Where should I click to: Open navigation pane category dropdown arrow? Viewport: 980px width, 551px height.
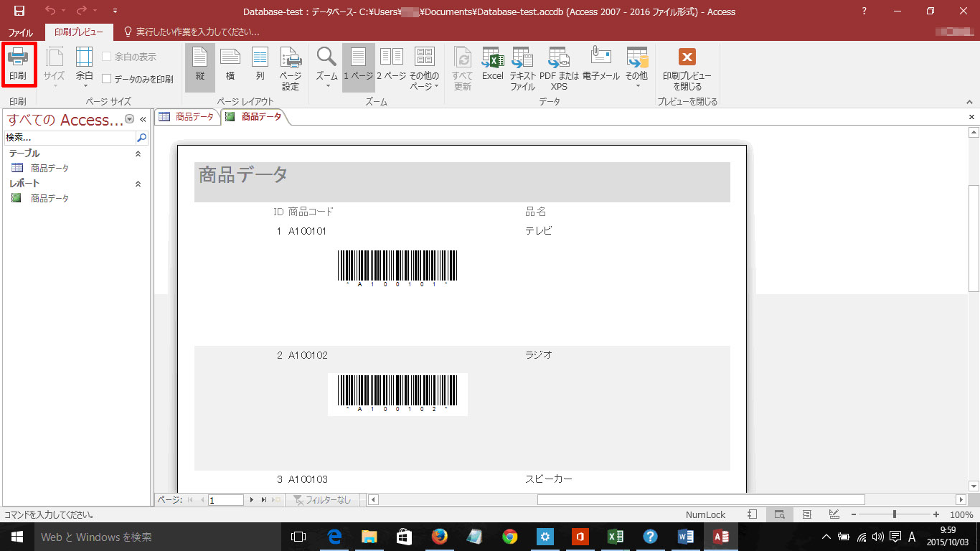(x=129, y=119)
